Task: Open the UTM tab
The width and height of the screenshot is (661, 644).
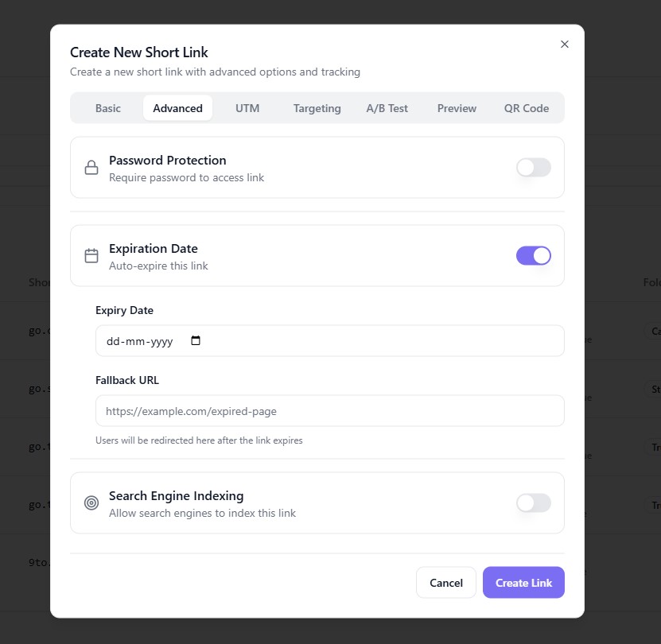Action: (x=247, y=108)
